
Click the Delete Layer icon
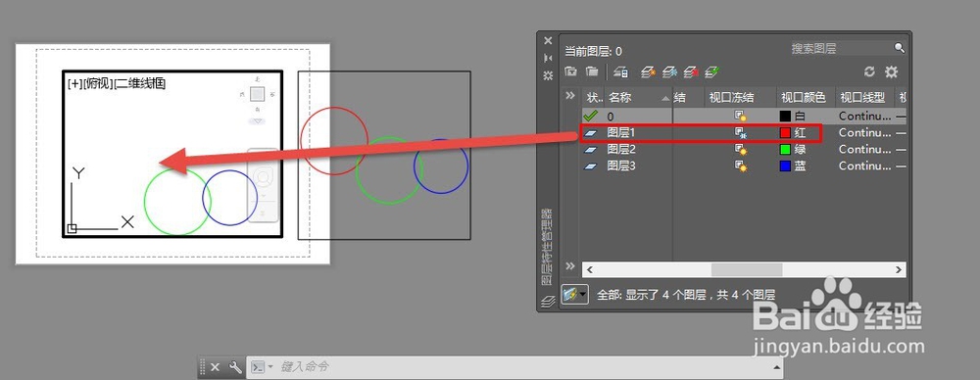click(x=691, y=71)
